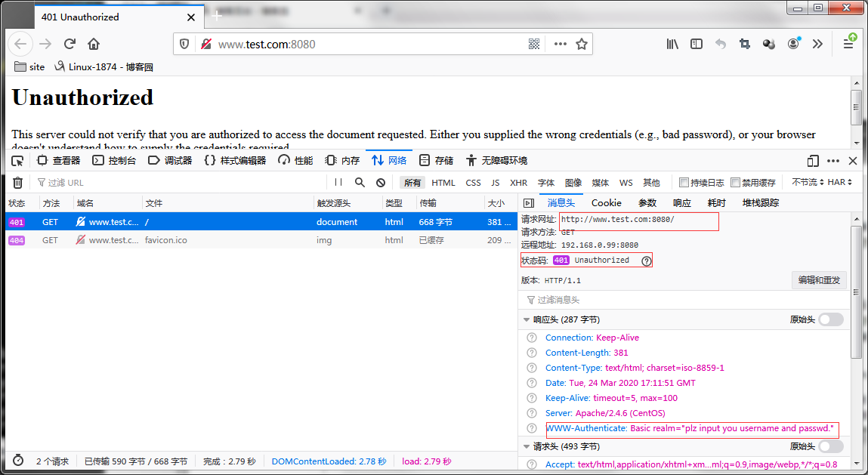Focus the 过滤 URL filter field
This screenshot has width=868, height=475.
pyautogui.click(x=180, y=183)
